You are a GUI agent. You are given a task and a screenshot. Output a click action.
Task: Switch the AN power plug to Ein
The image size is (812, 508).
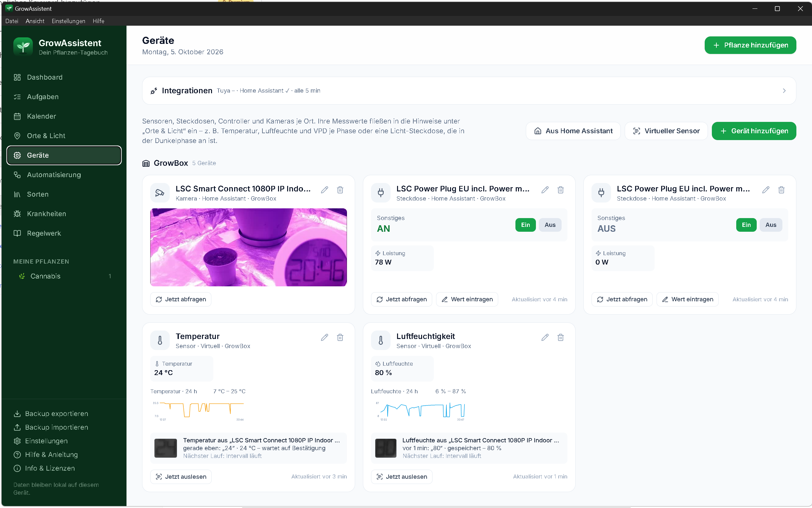tap(525, 225)
